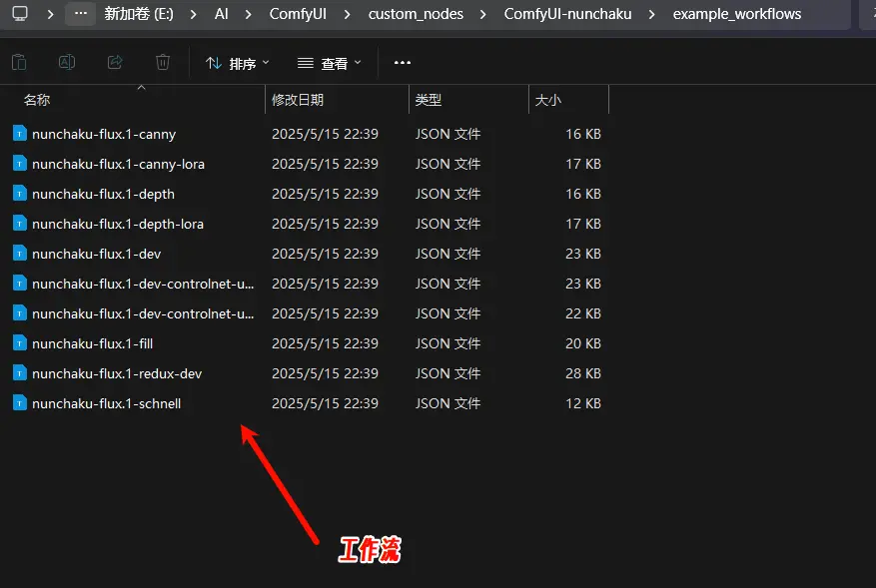Select file nunchaku-flux.1-canny

pos(104,134)
